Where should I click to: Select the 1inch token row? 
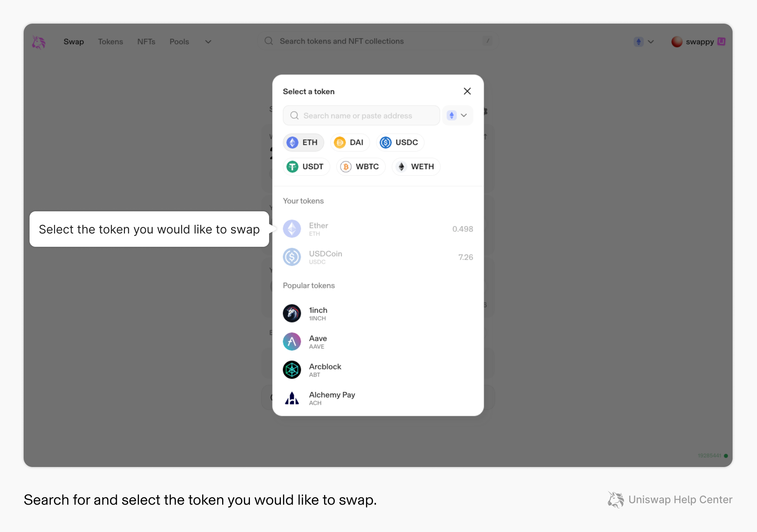point(378,314)
